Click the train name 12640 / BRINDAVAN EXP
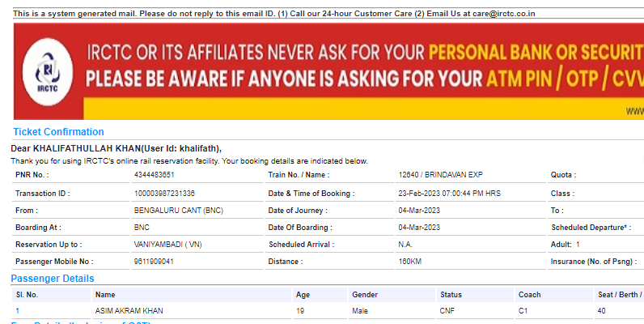Viewport: 644px width, 324px height. (x=440, y=175)
